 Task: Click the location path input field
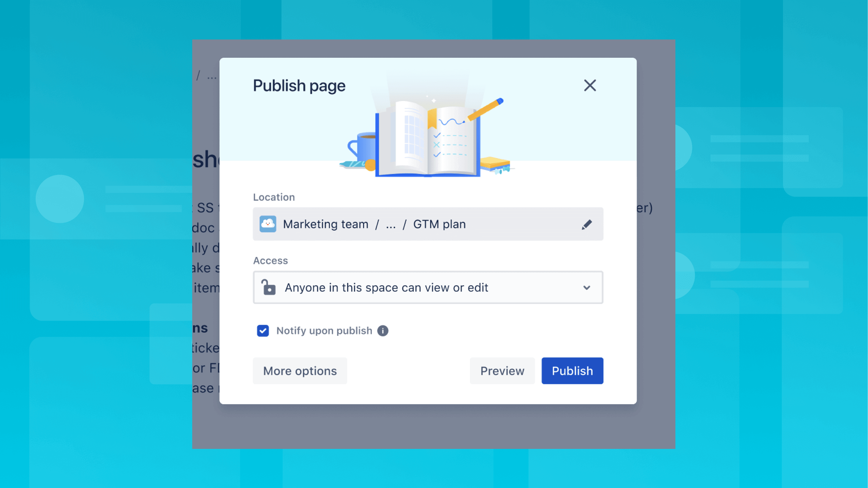point(428,224)
